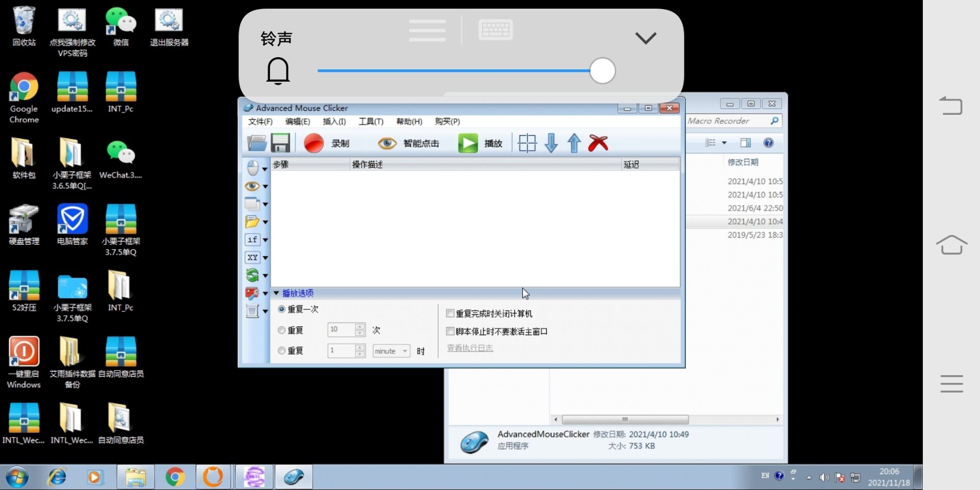Click the '查看执行日志' link
The image size is (980, 490).
coord(470,348)
